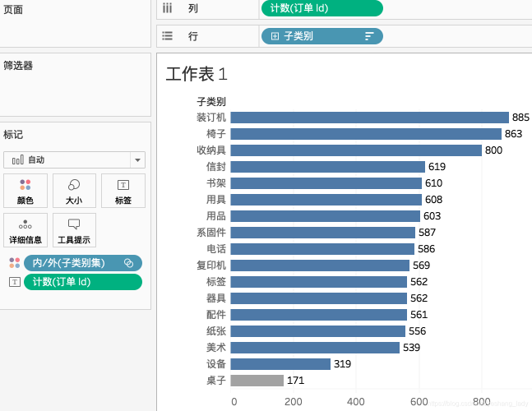Click the dropdown arrow of mark type selector

tap(138, 160)
